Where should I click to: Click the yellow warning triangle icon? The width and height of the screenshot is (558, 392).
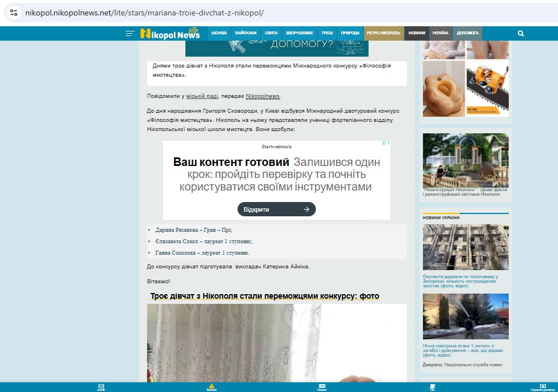pyautogui.click(x=212, y=386)
